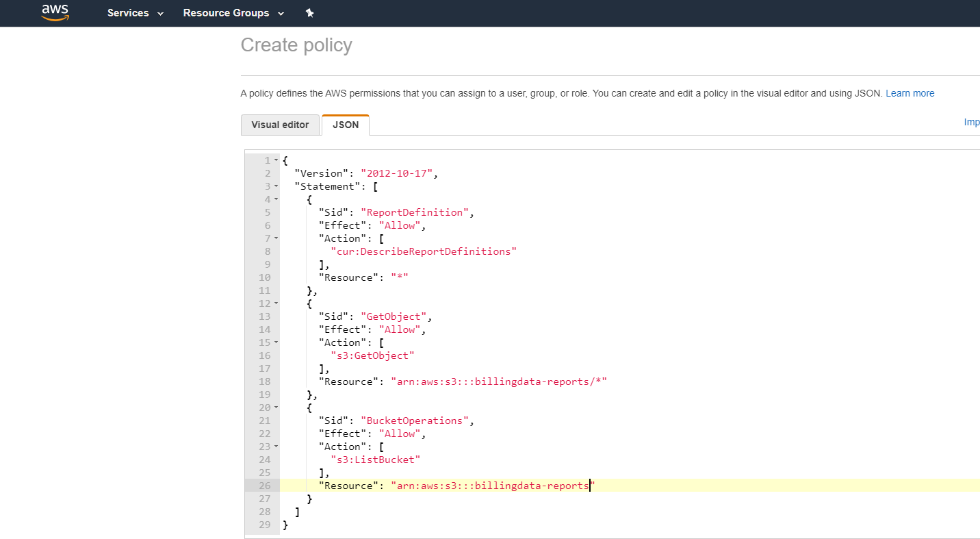
Task: Pin shortcuts with the pushpin icon
Action: (309, 13)
